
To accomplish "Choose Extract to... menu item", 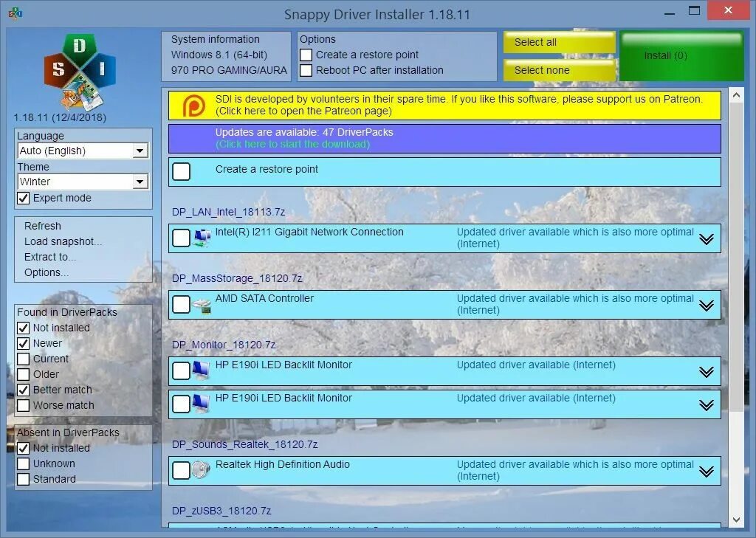I will coord(50,257).
